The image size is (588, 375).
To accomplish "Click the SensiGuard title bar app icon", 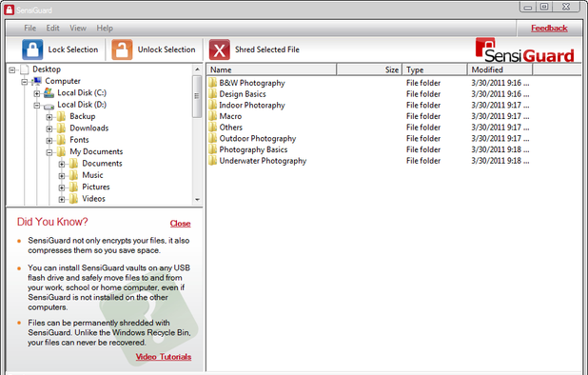I will [9, 10].
